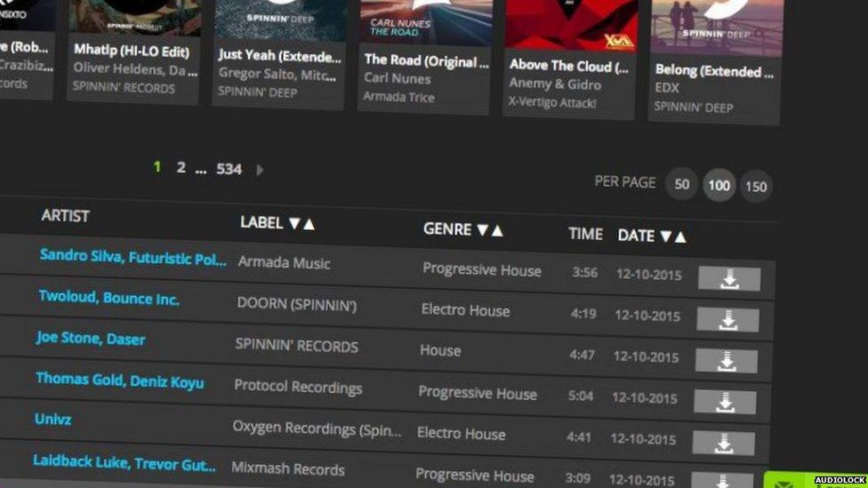Click Progressive House in Sandro Silva row
868x488 pixels.
[x=482, y=269]
